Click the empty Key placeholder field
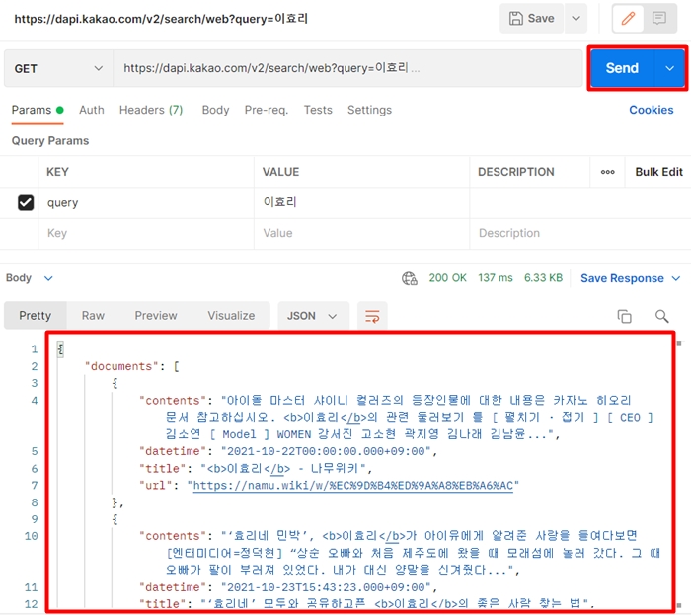The image size is (691, 616). tap(146, 234)
